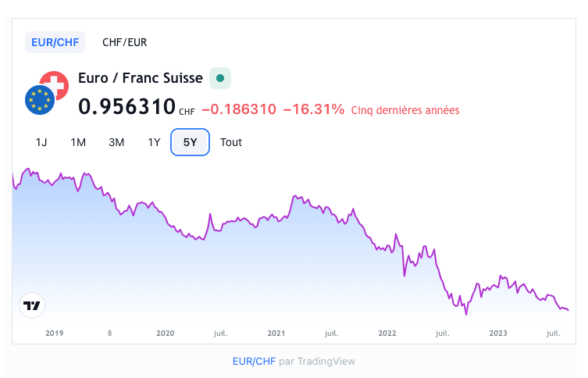
Task: Click the 2021 axis label
Action: (x=276, y=333)
